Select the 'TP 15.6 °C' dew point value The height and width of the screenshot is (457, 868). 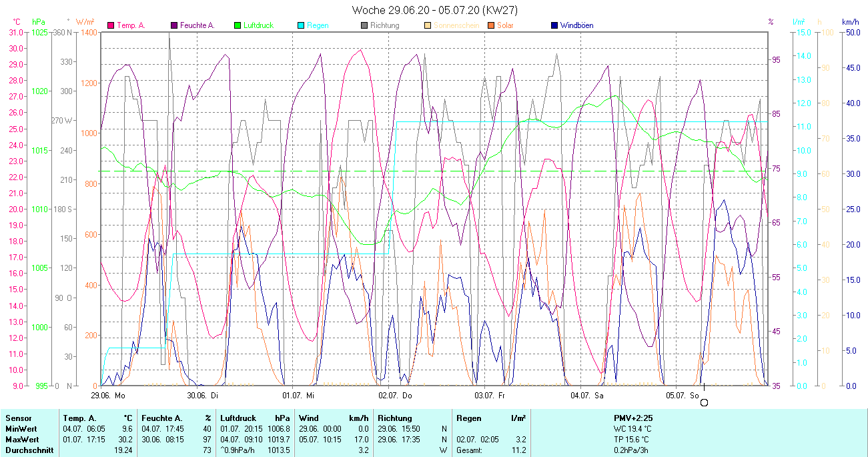(x=632, y=439)
